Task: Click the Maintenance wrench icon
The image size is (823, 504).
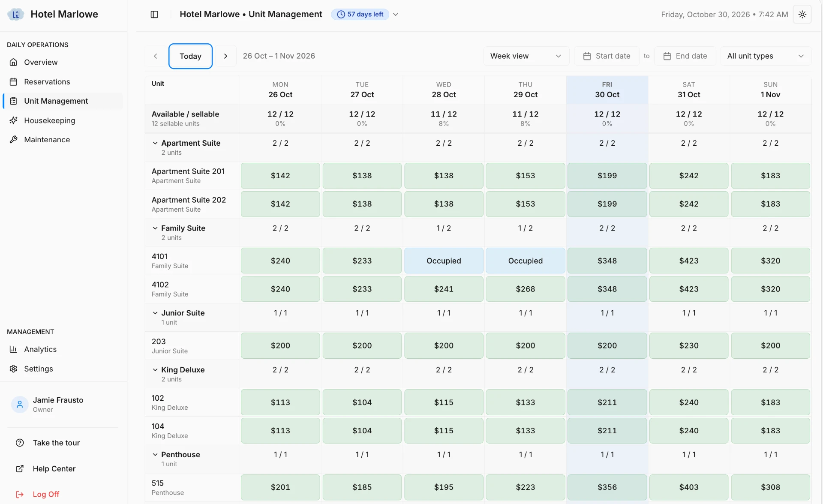Action: (14, 140)
